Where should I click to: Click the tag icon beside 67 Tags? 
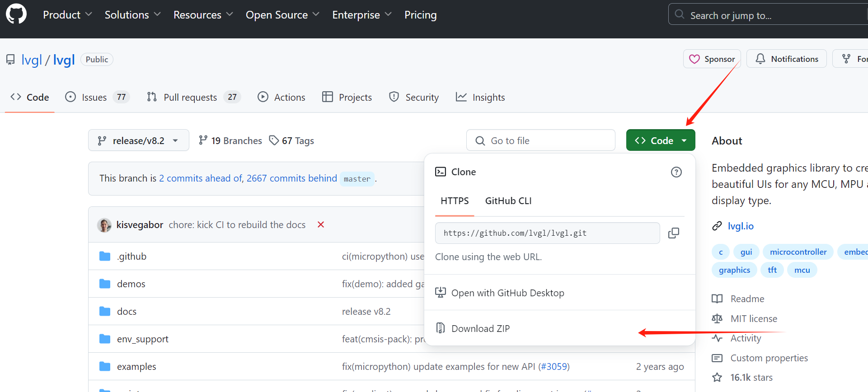click(274, 140)
